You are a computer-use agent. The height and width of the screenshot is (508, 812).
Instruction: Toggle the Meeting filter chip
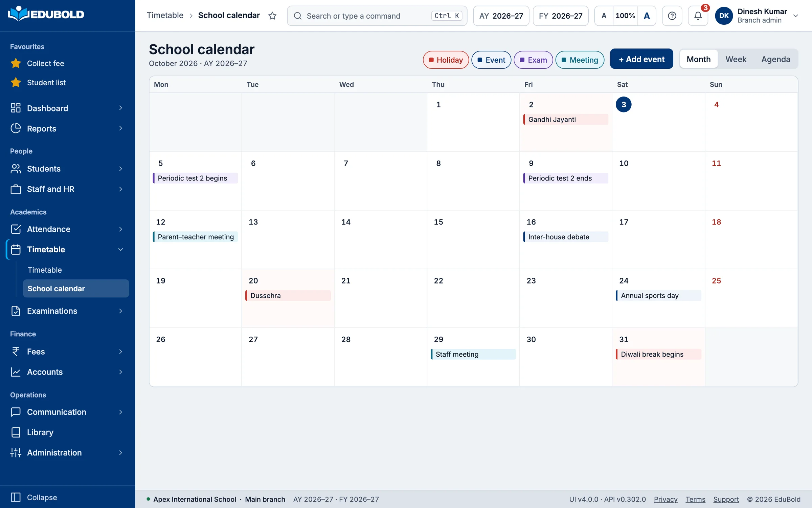click(580, 60)
